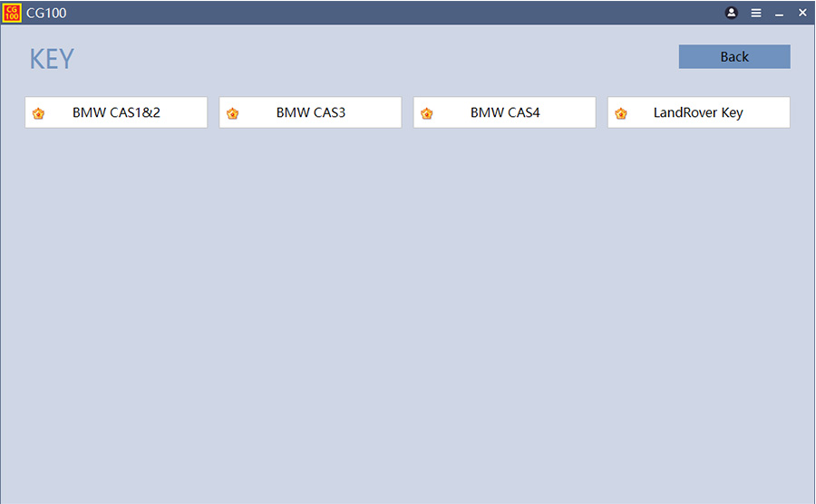
Task: Click the CG100 title text
Action: click(46, 13)
